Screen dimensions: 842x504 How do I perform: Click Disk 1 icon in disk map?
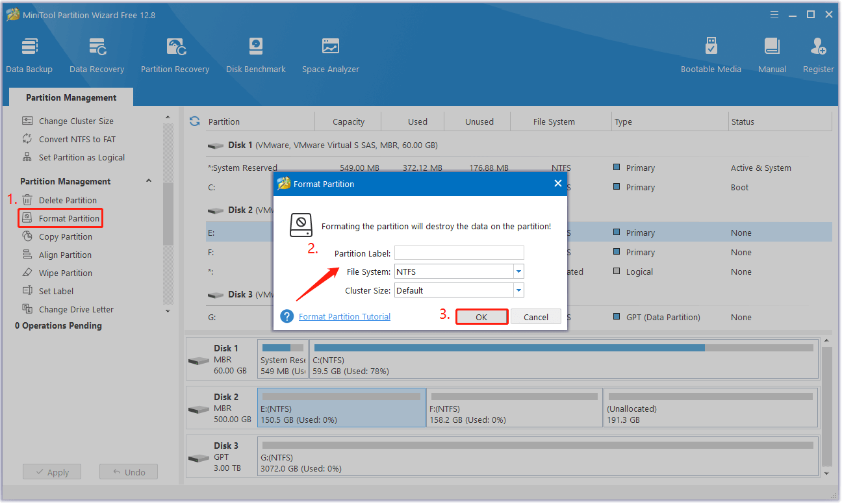coord(198,360)
